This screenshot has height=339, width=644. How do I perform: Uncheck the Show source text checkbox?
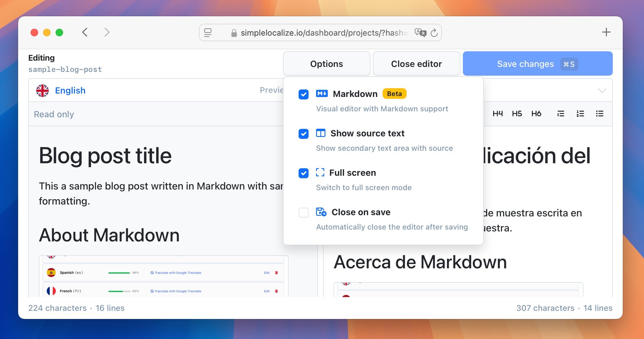303,134
